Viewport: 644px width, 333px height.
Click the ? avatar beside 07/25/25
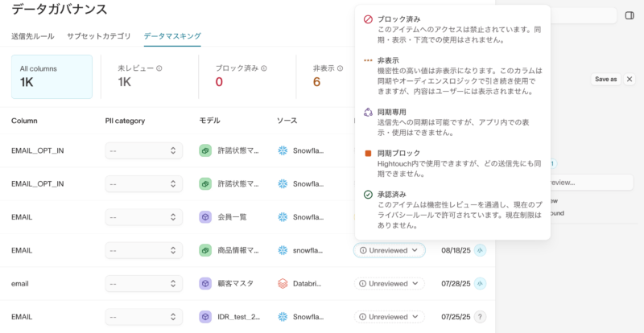click(480, 317)
